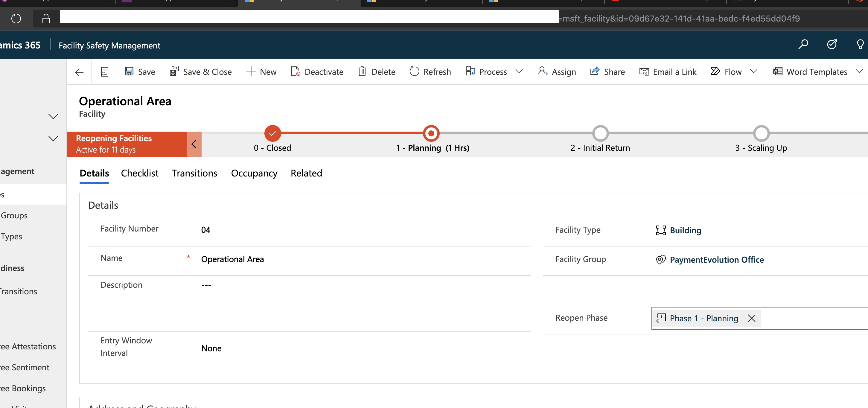Click the Delete trash icon
The image size is (868, 408).
click(x=362, y=71)
